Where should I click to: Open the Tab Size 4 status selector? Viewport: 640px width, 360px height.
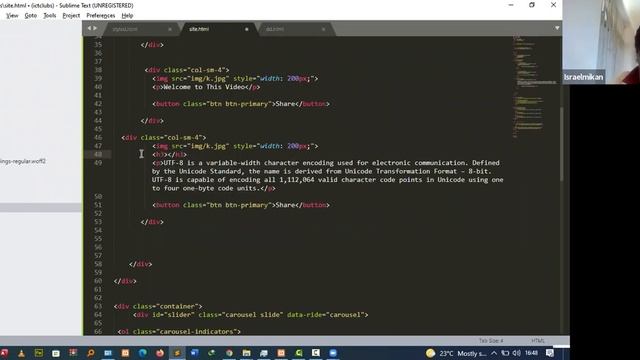(491, 340)
